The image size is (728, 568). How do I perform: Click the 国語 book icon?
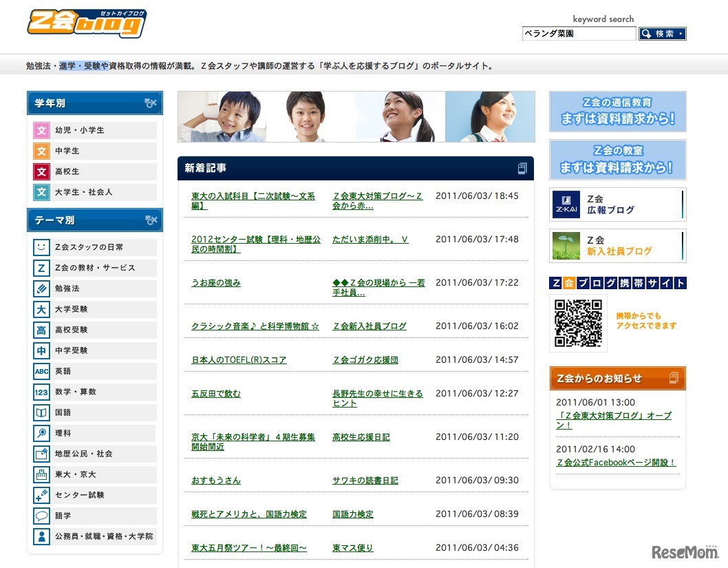click(41, 412)
